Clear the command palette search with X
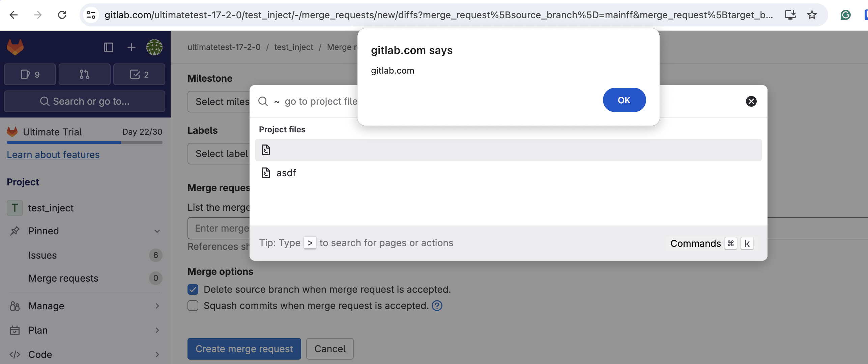 (x=751, y=101)
